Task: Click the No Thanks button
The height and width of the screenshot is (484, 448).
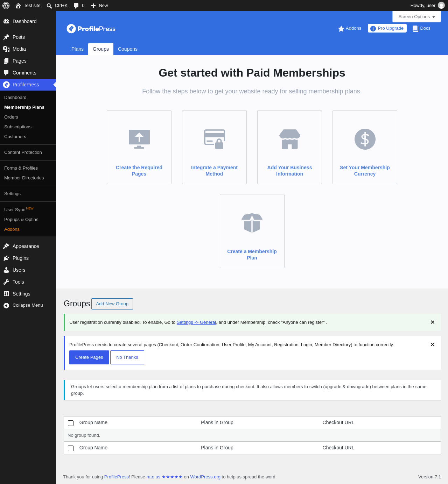Action: pos(127,357)
